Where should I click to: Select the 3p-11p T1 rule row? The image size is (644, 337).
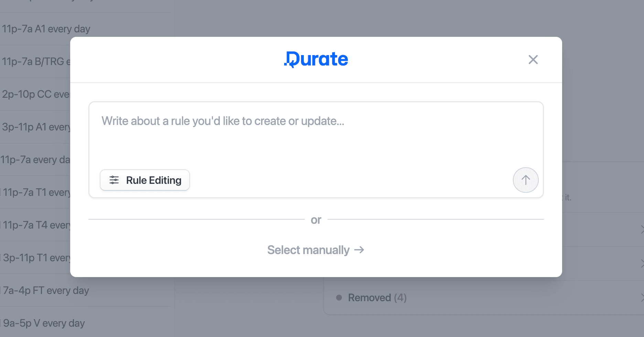(35, 258)
